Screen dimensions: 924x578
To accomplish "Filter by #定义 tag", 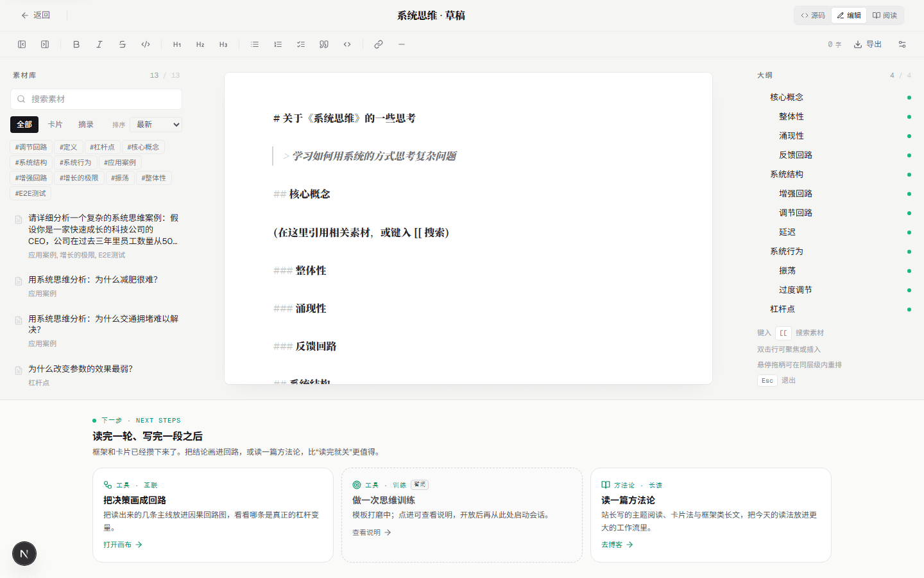I will click(x=69, y=147).
